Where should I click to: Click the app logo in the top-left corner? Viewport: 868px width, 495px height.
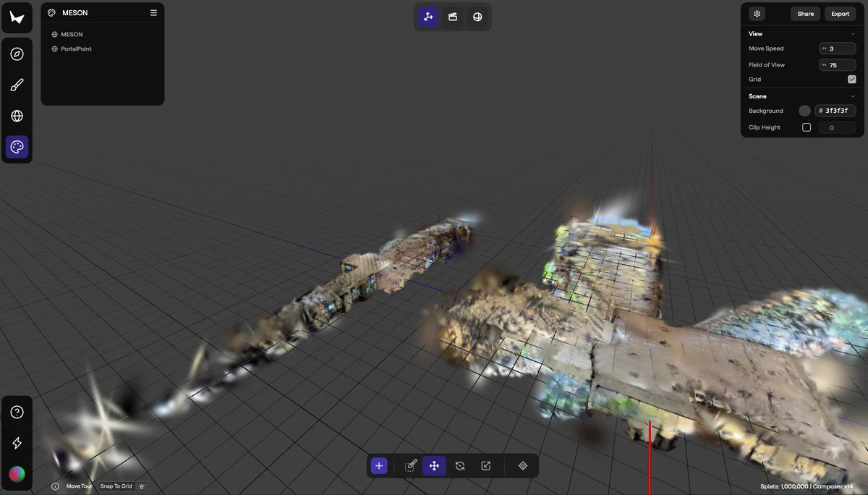(x=17, y=17)
